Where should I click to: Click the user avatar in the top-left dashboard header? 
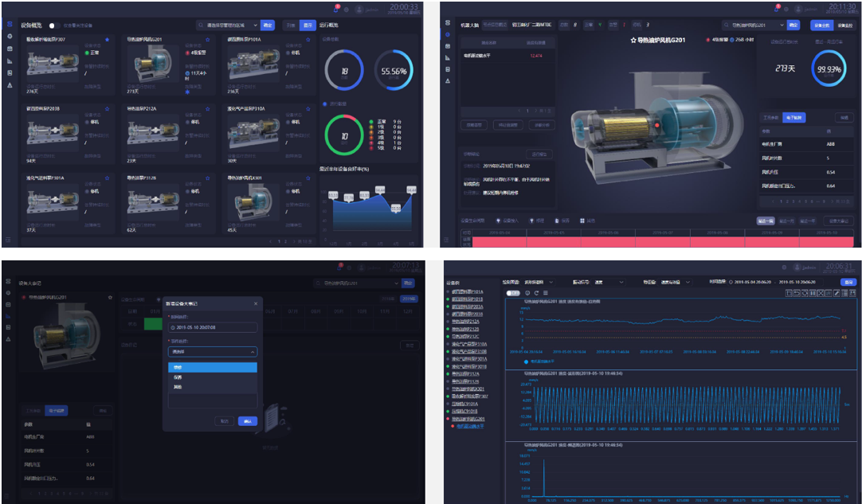click(359, 10)
